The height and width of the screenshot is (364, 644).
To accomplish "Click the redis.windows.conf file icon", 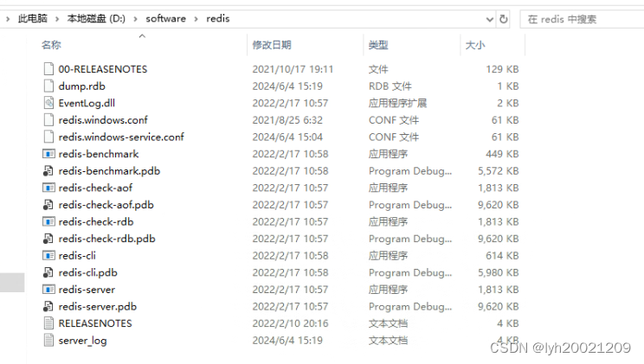I will point(48,120).
